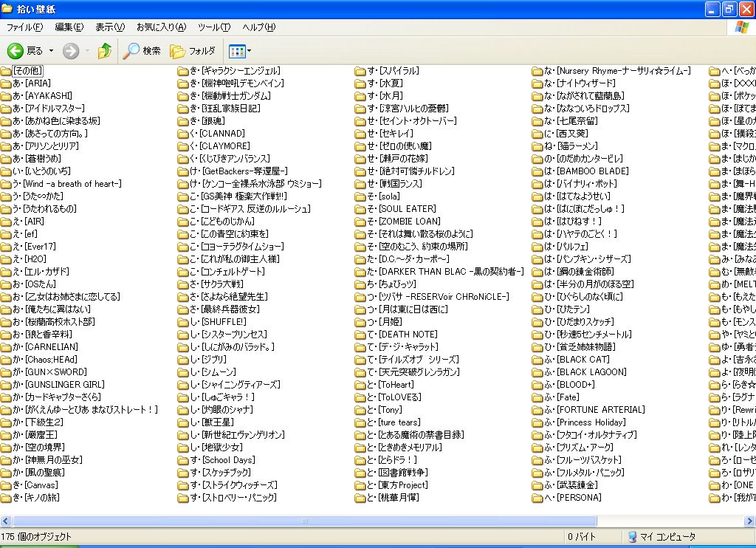Screen dimensions: 756x548
Task: Click the views grid icon
Action: click(x=237, y=51)
